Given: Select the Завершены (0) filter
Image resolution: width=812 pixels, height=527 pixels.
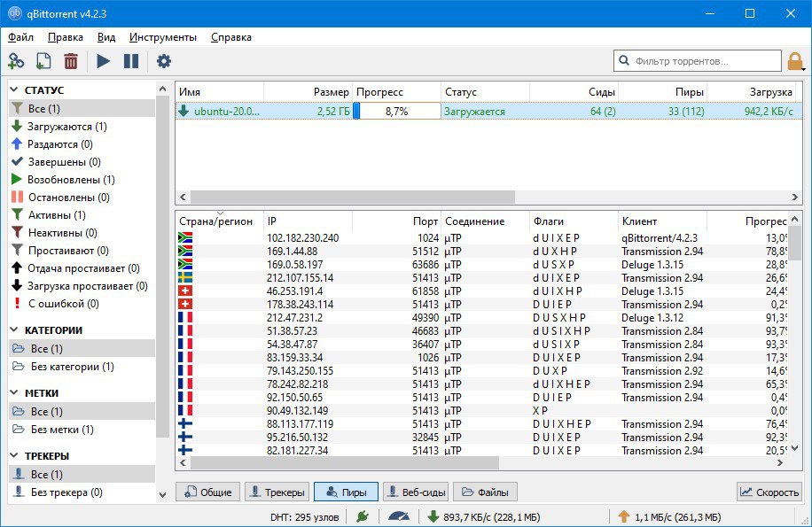Looking at the screenshot, I should pyautogui.click(x=82, y=162).
